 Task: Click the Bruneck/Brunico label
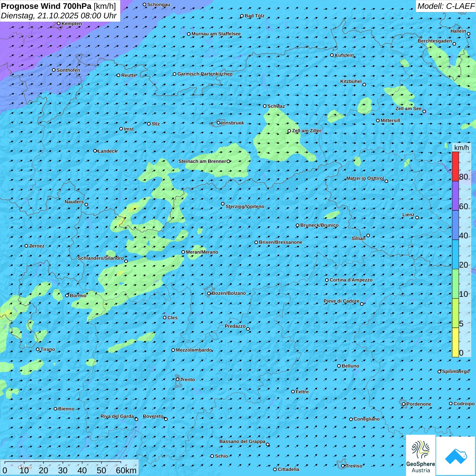point(319,225)
